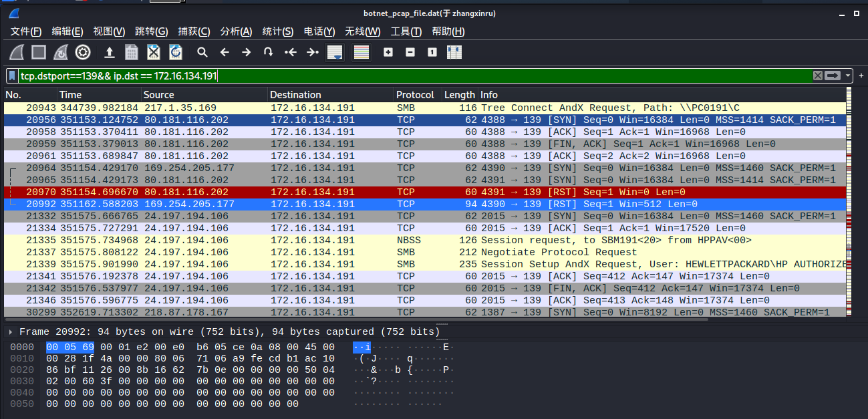The image size is (868, 419).
Task: Go to specified packet
Action: click(x=269, y=52)
